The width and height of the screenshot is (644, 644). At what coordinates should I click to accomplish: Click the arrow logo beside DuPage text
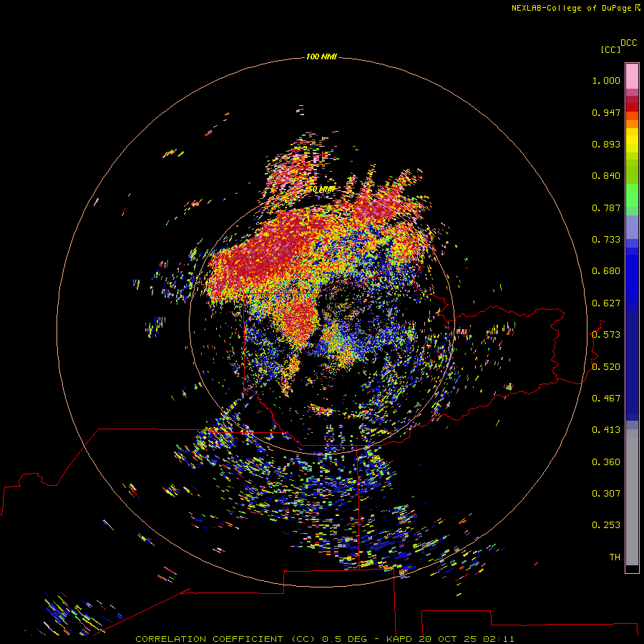click(x=637, y=8)
